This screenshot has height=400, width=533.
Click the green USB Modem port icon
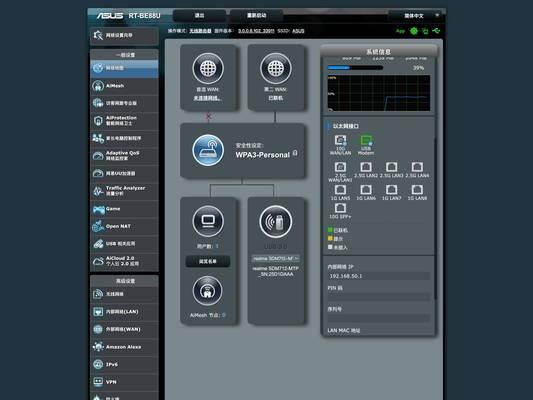click(366, 140)
